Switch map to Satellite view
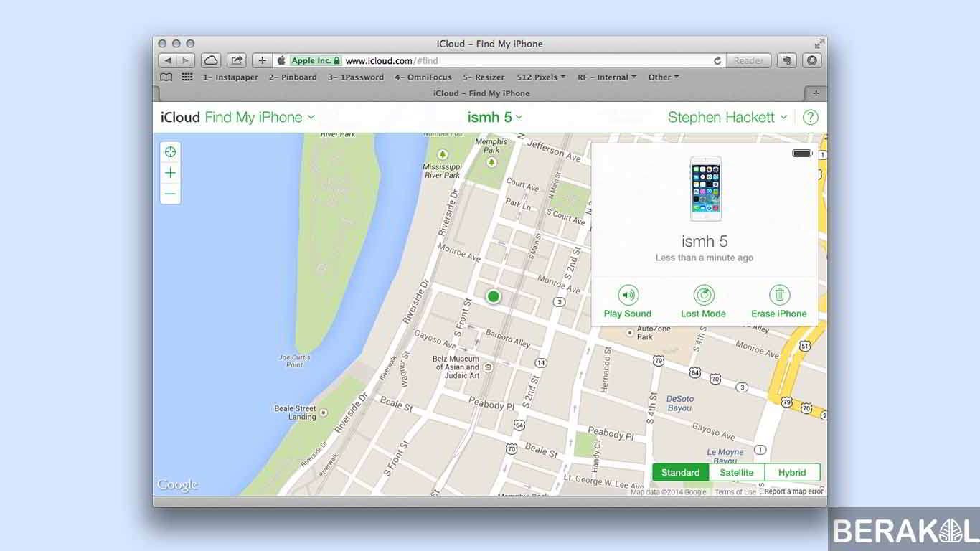This screenshot has height=551, width=980. point(737,473)
